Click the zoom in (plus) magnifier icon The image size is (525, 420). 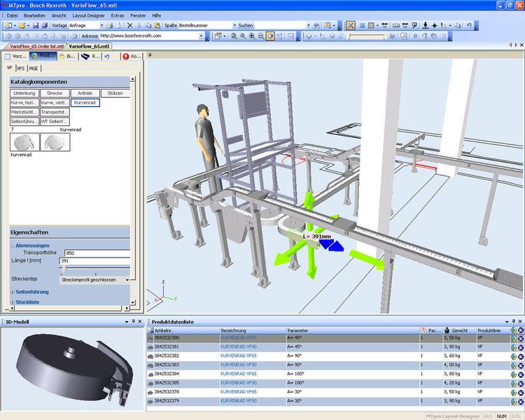(x=252, y=36)
